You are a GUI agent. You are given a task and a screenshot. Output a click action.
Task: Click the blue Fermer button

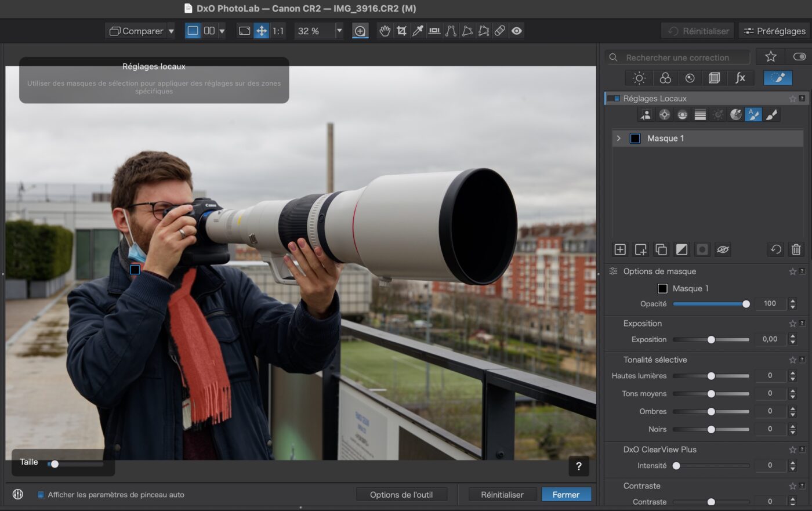click(x=566, y=495)
